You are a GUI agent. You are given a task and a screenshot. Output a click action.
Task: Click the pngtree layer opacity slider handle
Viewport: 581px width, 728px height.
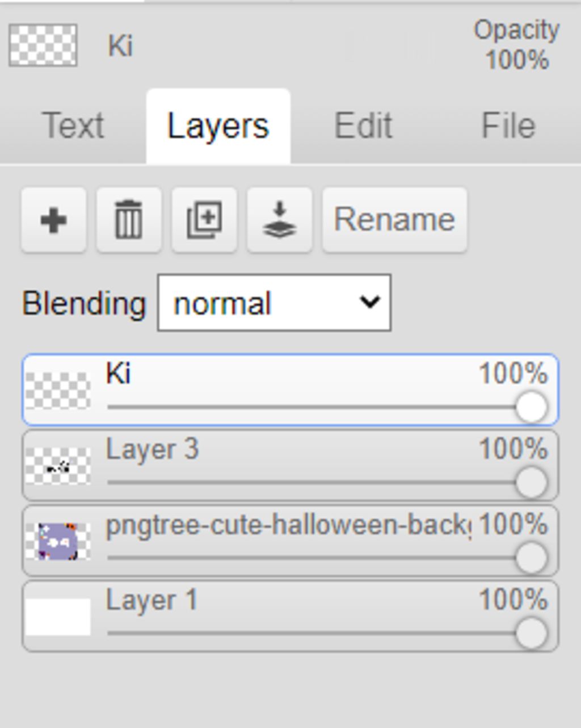click(x=532, y=558)
